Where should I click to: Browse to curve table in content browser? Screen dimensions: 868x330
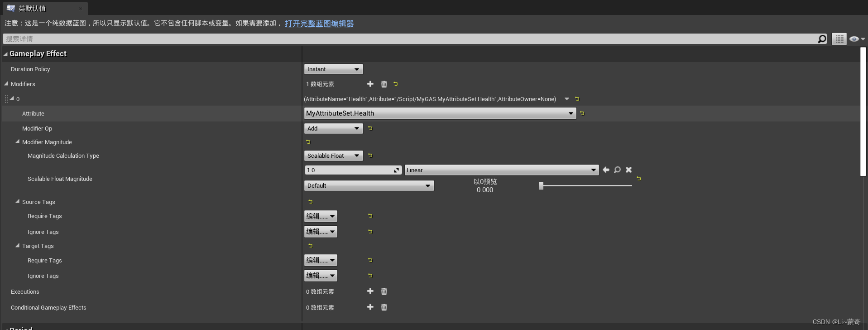point(617,170)
